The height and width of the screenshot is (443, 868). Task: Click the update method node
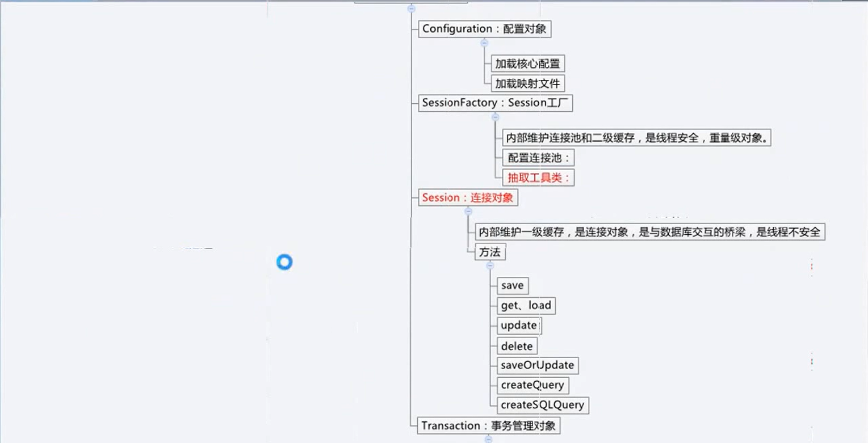pos(518,326)
